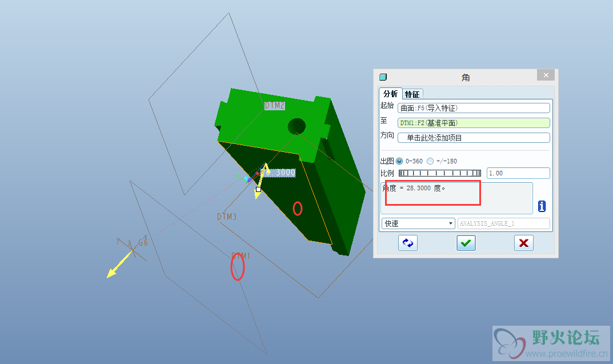This screenshot has width=613, height=364.
Task: Open the info icon beside results
Action: click(x=542, y=206)
